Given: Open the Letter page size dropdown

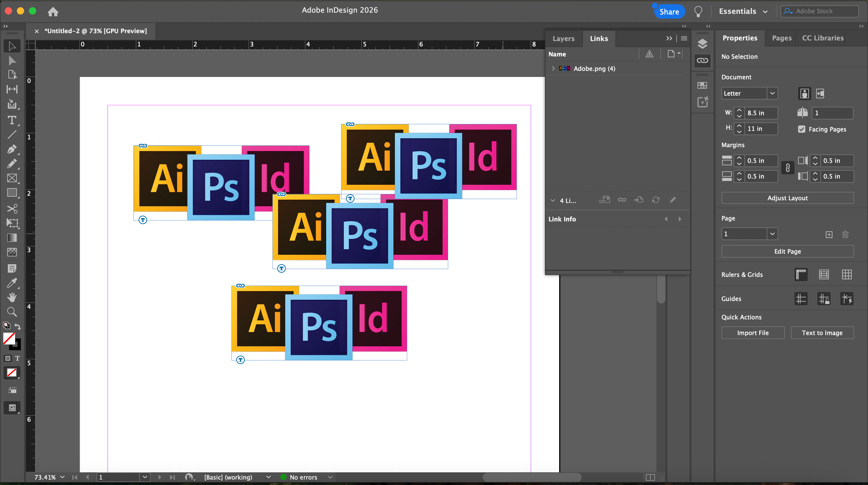Looking at the screenshot, I should click(772, 94).
